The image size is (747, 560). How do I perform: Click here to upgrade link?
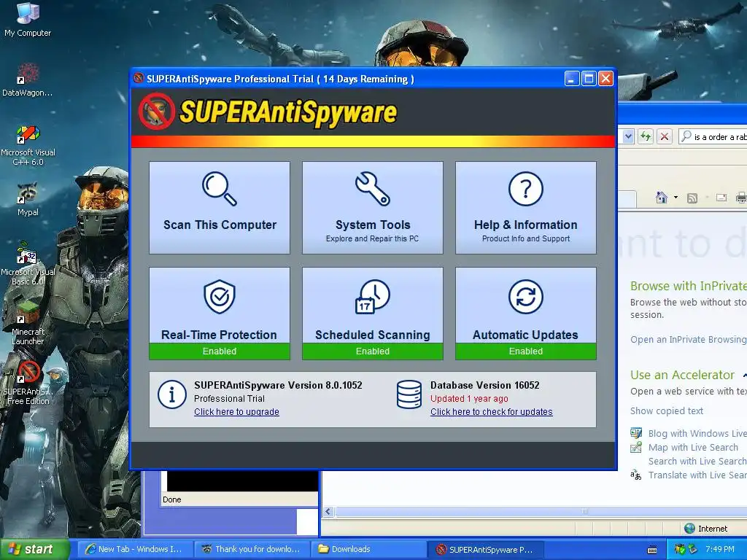pos(236,412)
